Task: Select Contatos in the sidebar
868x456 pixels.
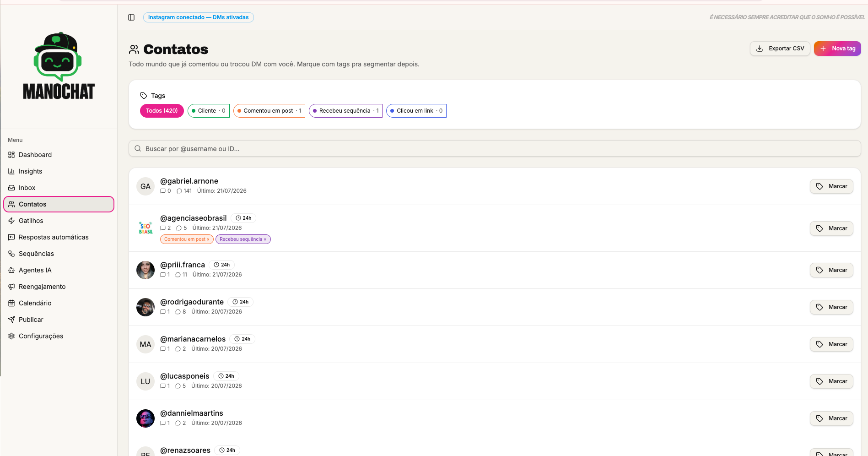Action: pyautogui.click(x=59, y=204)
